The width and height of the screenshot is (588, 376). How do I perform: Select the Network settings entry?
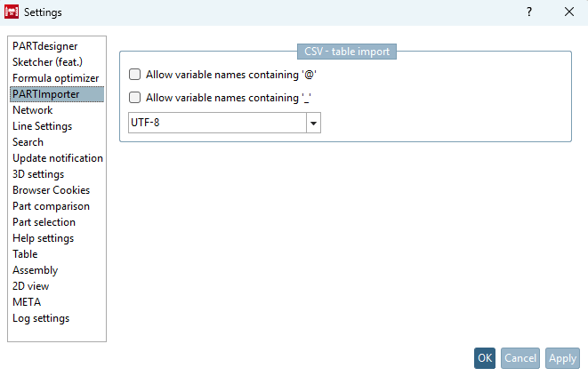(x=32, y=110)
